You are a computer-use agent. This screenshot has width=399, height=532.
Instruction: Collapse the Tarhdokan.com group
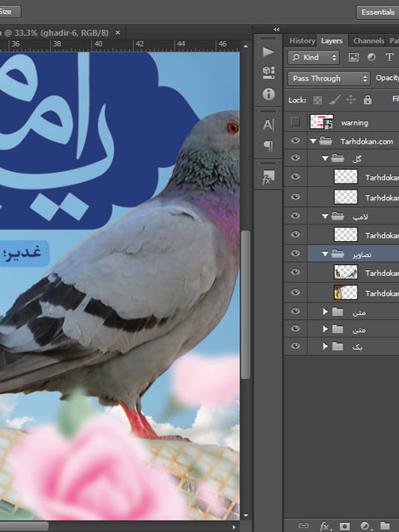pyautogui.click(x=313, y=141)
